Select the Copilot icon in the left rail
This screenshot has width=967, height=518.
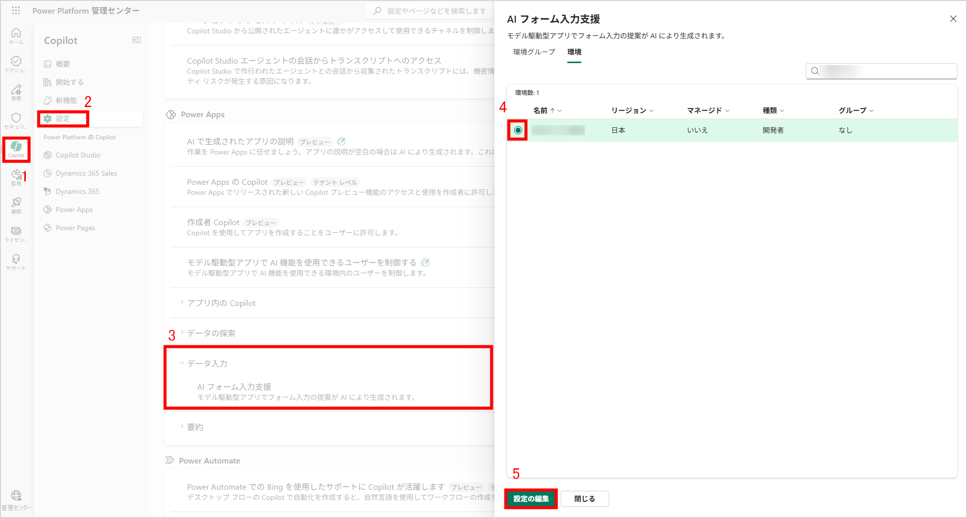tap(17, 149)
